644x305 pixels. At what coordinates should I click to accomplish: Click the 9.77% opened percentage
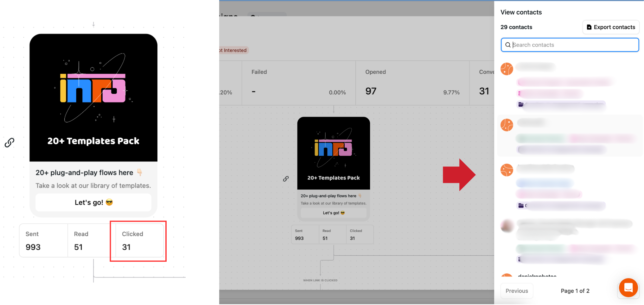point(451,92)
